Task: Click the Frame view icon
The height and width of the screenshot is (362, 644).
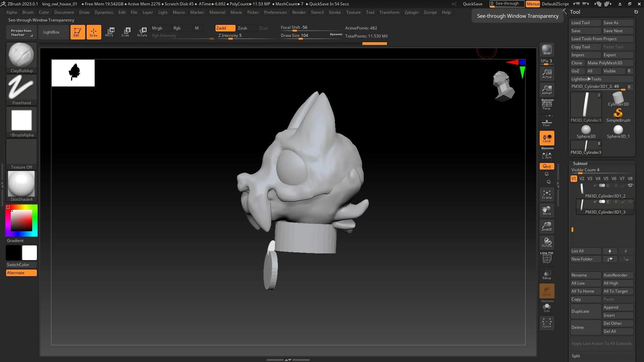Action: (x=547, y=195)
